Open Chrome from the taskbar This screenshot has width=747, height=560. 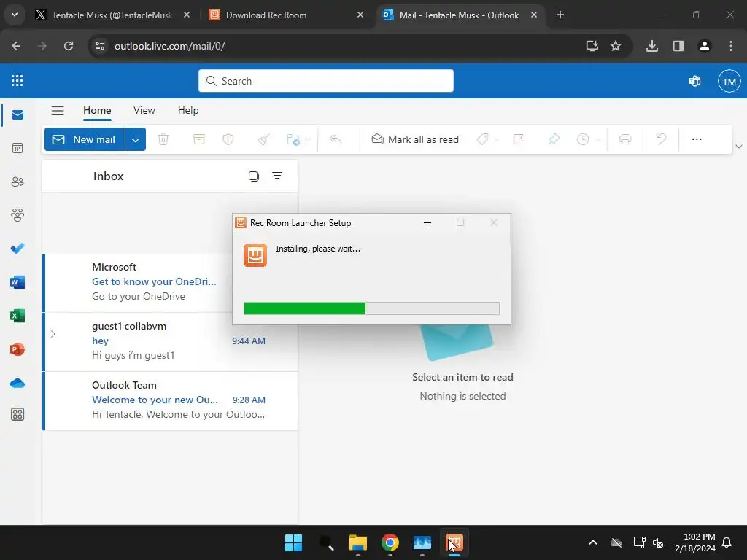[390, 542]
